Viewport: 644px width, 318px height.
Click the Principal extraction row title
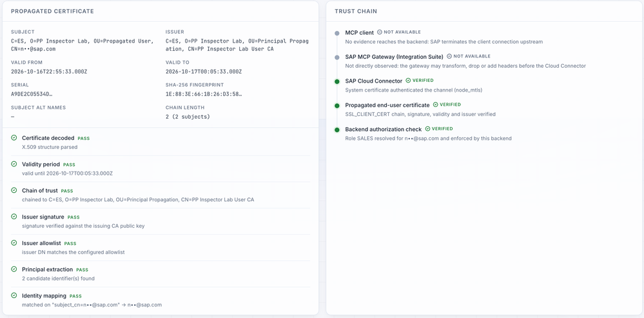(47, 270)
